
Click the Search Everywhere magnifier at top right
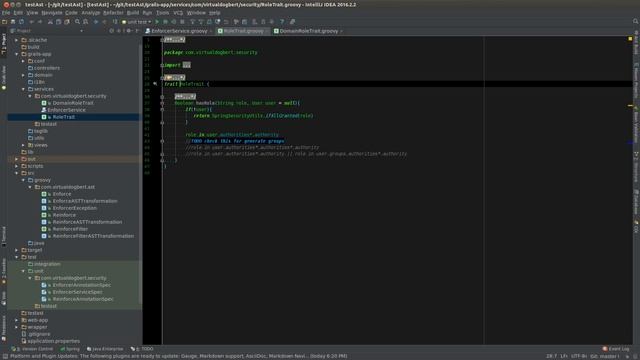[636, 21]
